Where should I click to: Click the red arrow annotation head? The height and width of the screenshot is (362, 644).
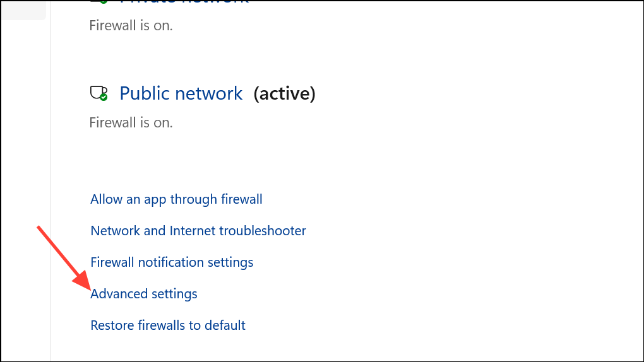83,281
